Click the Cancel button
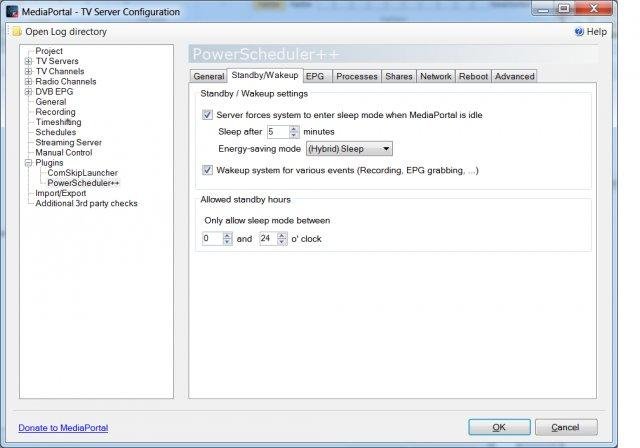The width and height of the screenshot is (640, 448). point(566,427)
